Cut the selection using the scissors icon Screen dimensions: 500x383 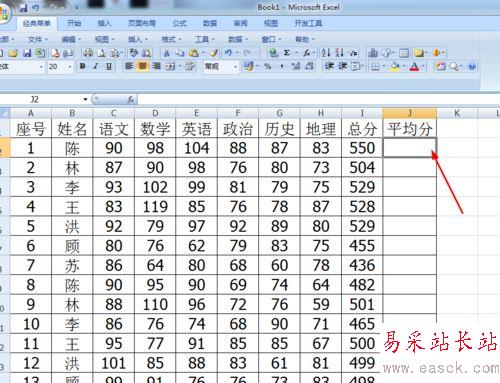[x=167, y=53]
